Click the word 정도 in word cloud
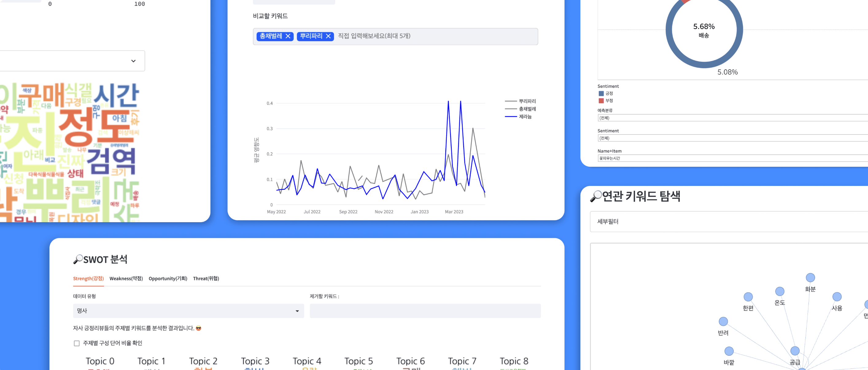Image resolution: width=868 pixels, height=370 pixels. click(x=96, y=127)
